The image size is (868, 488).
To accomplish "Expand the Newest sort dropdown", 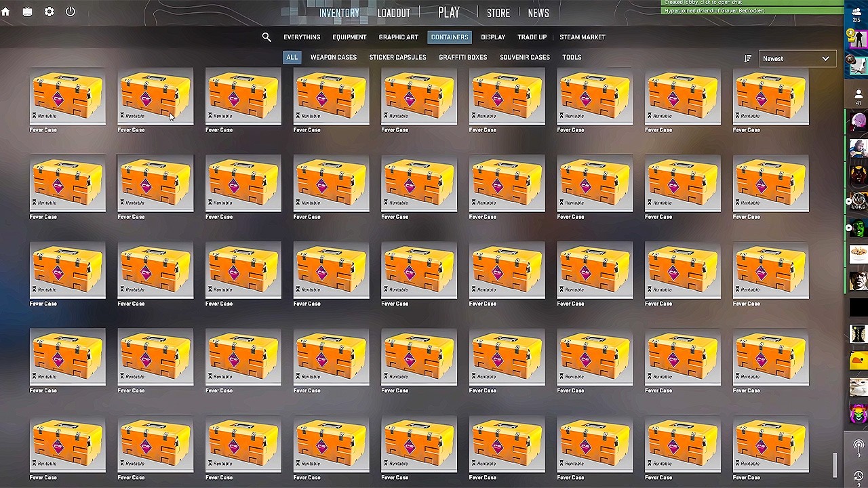I will [796, 58].
